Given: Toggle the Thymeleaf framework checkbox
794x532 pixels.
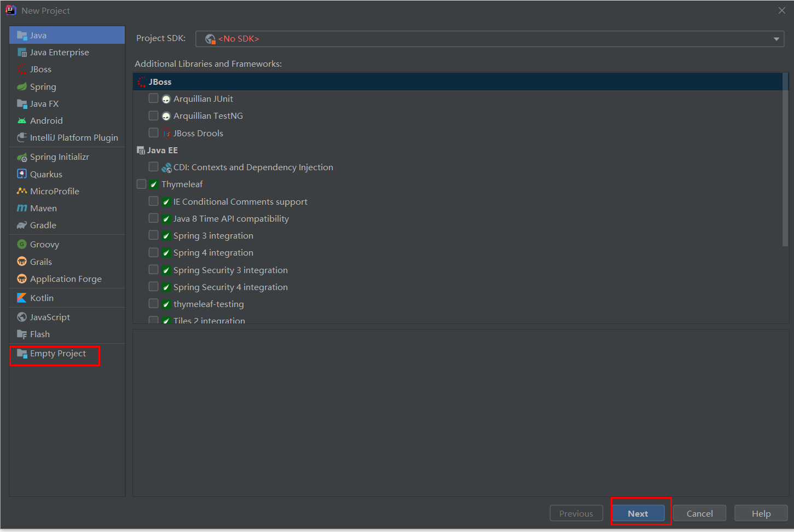Looking at the screenshot, I should (141, 184).
